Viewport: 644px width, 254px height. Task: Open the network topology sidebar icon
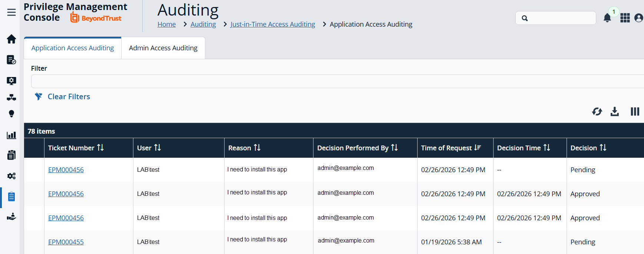pos(11,97)
